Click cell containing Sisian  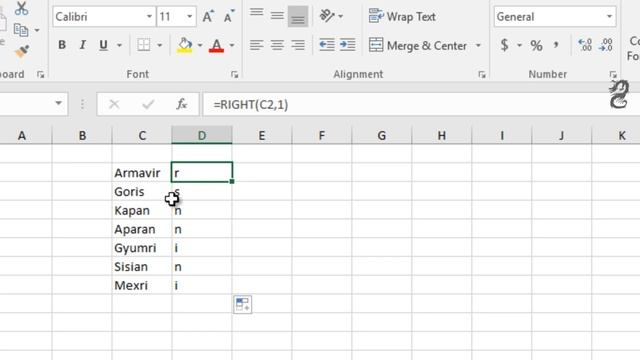coord(142,267)
